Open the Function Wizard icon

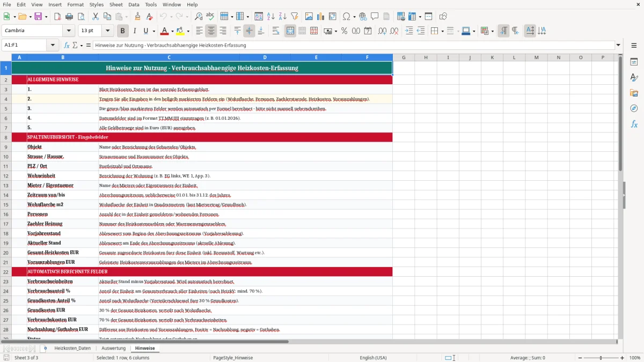[67, 45]
